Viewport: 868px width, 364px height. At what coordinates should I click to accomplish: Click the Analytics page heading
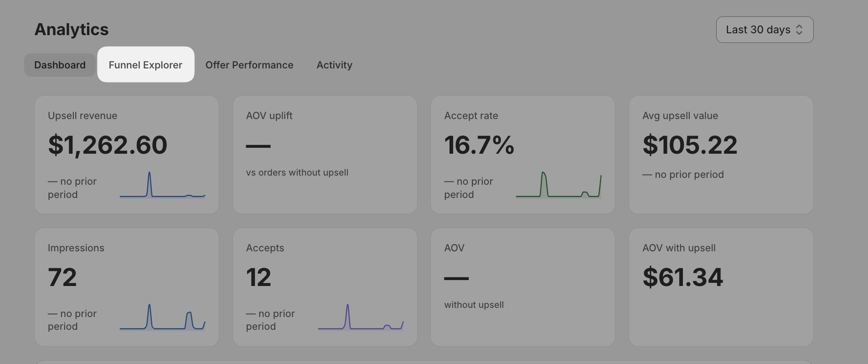pyautogui.click(x=72, y=30)
